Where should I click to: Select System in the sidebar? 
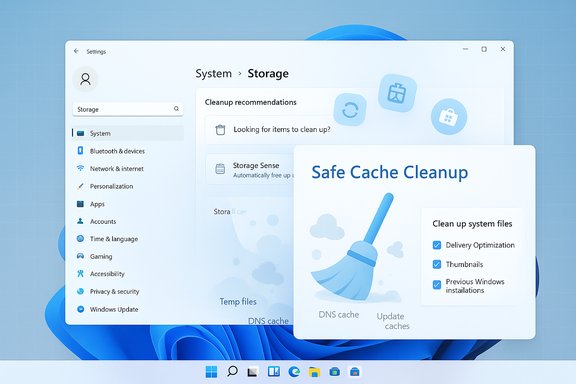click(x=128, y=133)
